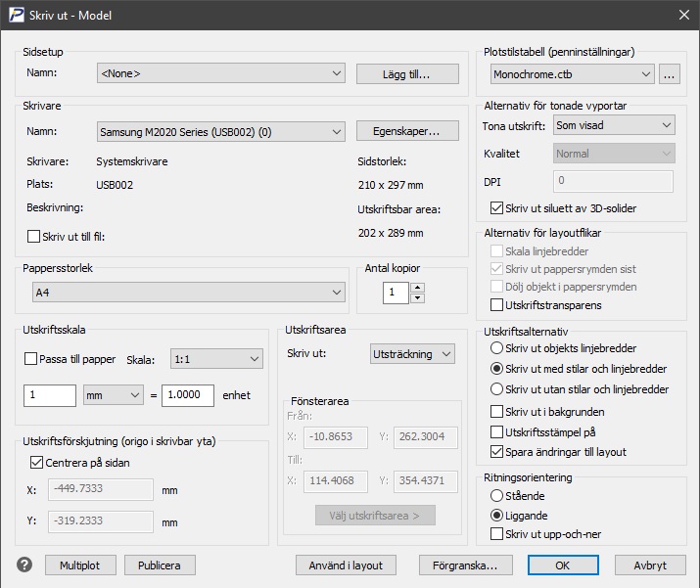Viewport: 700px width, 588px height.
Task: Click the app logo in title bar
Action: pos(16,15)
